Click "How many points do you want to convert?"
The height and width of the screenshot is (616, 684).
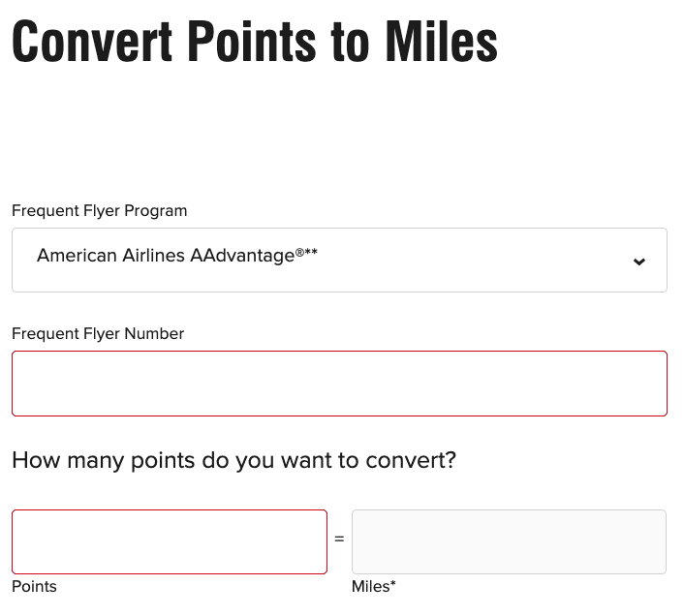click(233, 459)
